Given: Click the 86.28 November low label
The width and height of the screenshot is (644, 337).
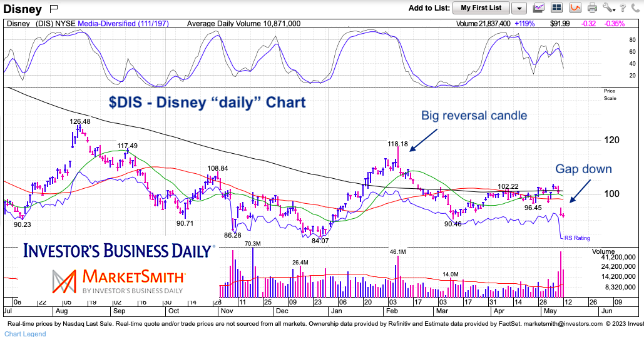Looking at the screenshot, I should pyautogui.click(x=232, y=235).
